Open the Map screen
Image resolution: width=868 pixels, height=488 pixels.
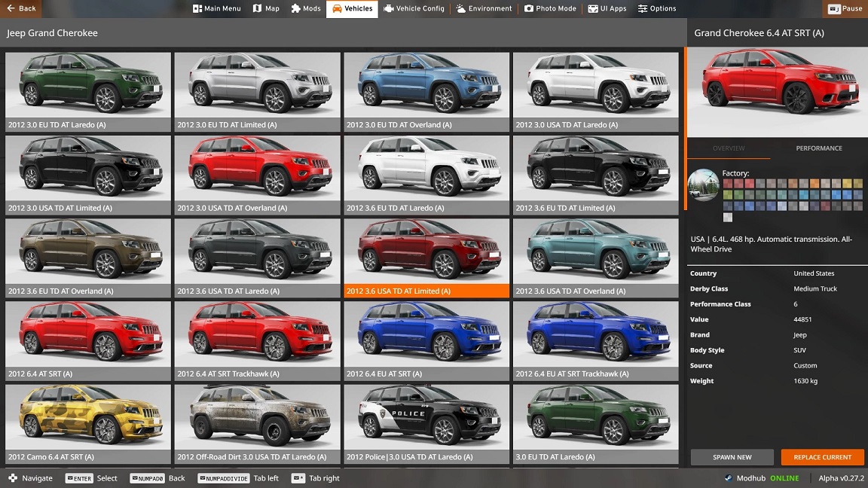266,8
